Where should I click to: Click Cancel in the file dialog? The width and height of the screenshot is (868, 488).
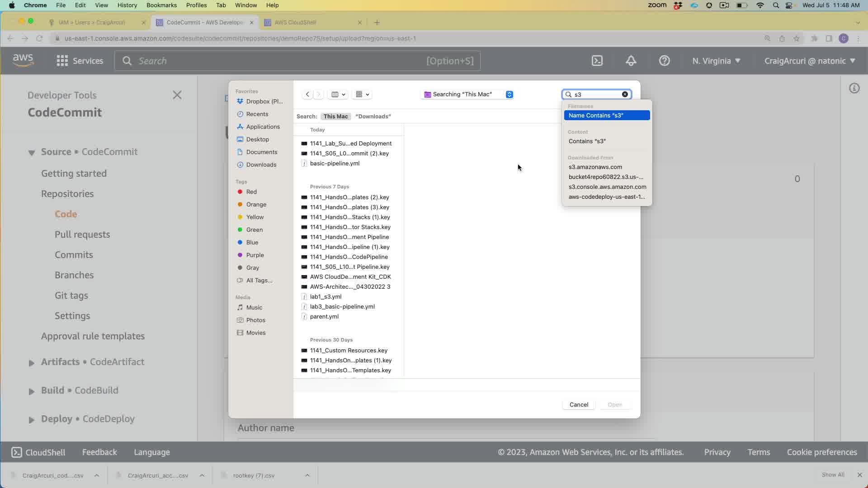(579, 405)
